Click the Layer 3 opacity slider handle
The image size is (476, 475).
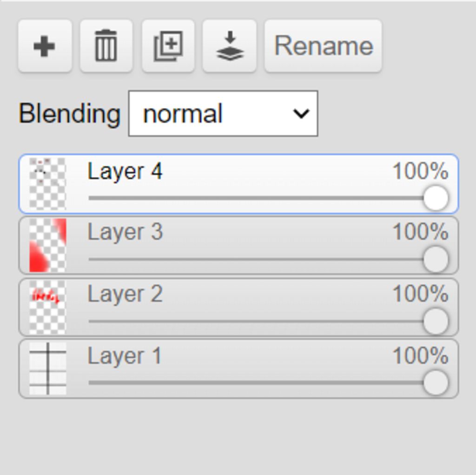436,260
